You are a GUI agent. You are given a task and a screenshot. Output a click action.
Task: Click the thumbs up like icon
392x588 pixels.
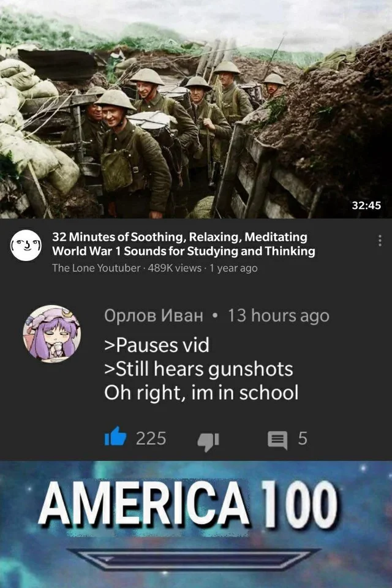click(115, 436)
